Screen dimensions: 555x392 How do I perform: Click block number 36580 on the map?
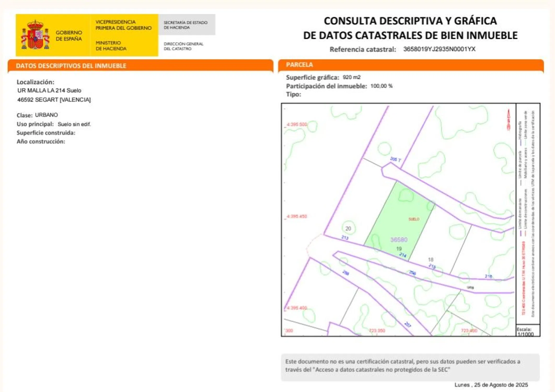click(399, 240)
